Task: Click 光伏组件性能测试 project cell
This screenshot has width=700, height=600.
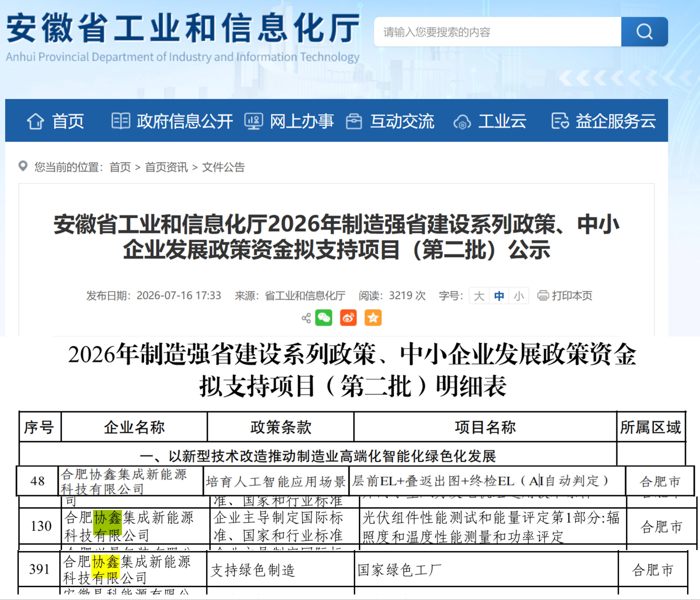Action: (x=493, y=526)
